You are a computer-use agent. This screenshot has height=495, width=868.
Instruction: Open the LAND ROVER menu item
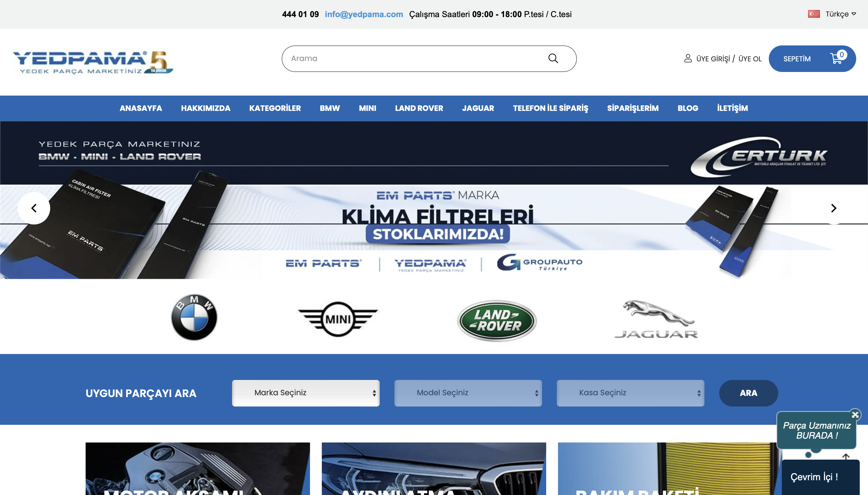click(419, 108)
